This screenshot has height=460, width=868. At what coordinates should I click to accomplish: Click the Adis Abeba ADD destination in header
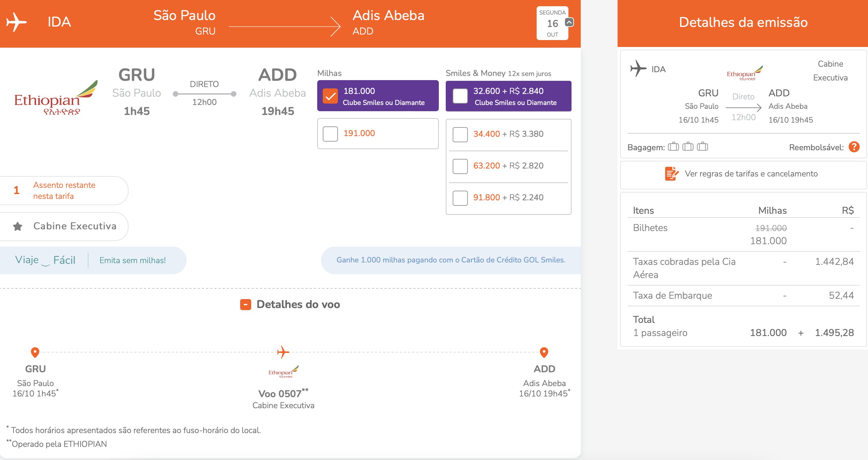(388, 22)
